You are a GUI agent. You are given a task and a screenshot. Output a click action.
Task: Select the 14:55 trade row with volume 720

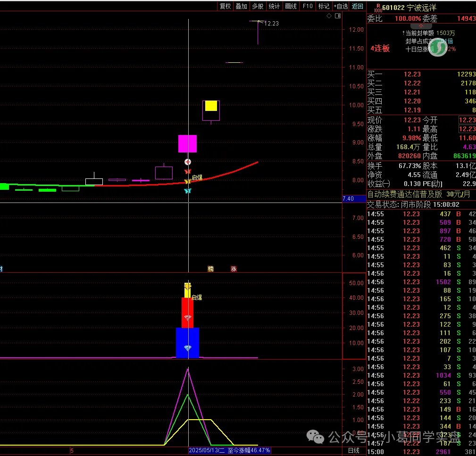coord(421,239)
